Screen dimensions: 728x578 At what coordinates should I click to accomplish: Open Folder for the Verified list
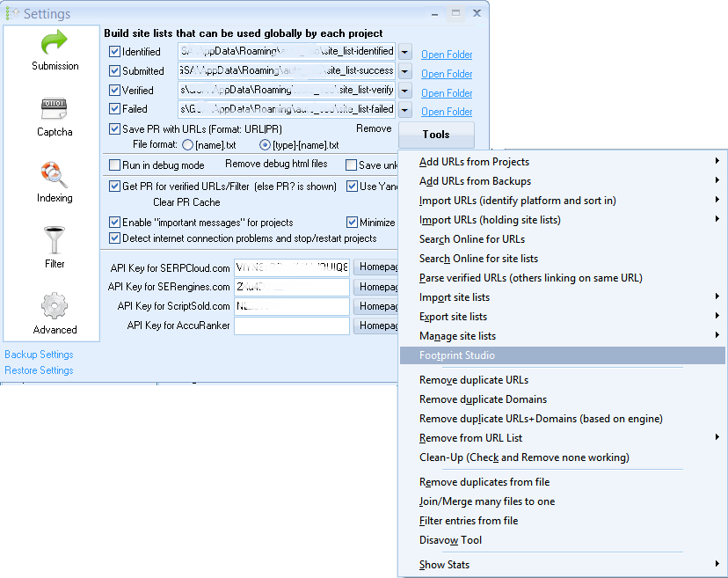coord(446,92)
